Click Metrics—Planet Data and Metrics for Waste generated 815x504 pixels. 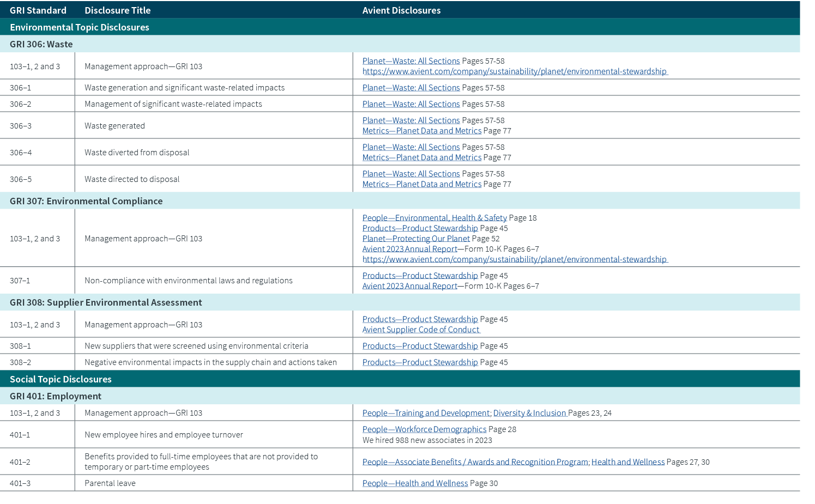pos(421,130)
